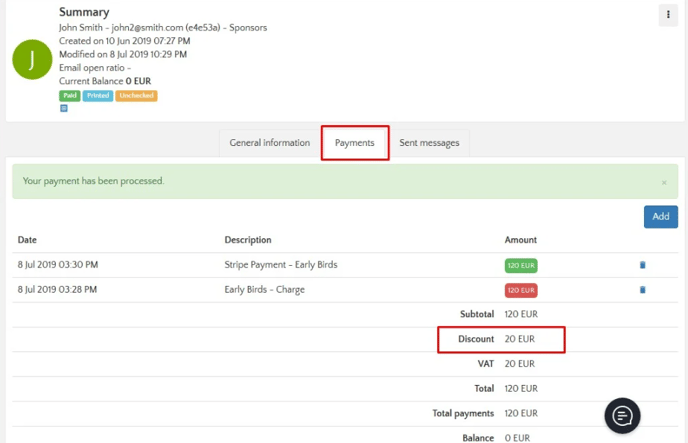Click the Description column header
This screenshot has height=443, width=688.
point(247,240)
